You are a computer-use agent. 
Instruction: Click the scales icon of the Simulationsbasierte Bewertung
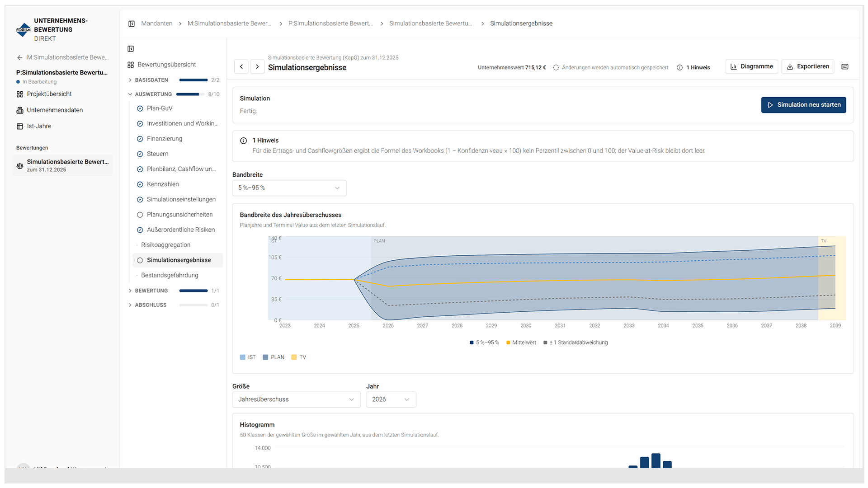(20, 166)
